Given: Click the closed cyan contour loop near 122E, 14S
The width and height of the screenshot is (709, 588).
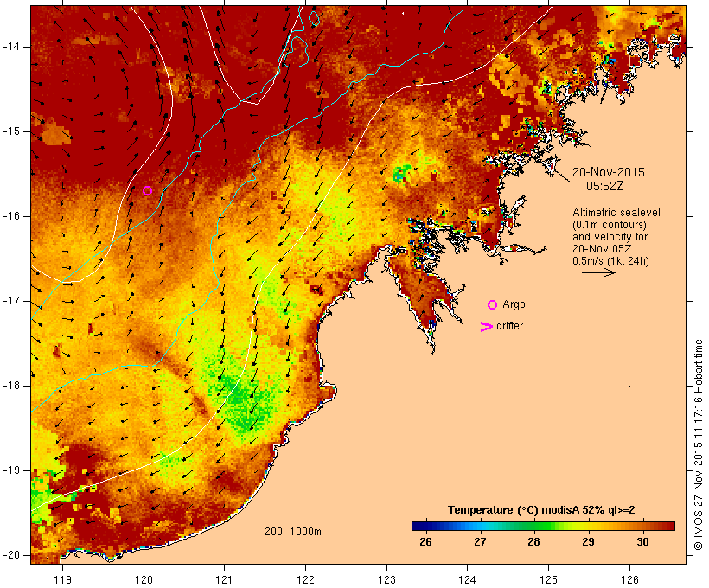Looking at the screenshot, I should (297, 52).
